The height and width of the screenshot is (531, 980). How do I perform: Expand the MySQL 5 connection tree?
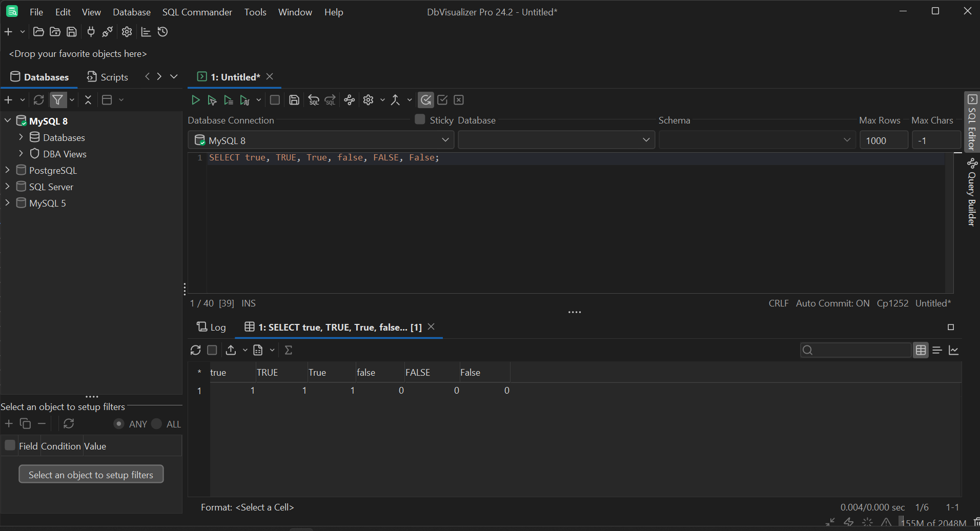point(7,203)
